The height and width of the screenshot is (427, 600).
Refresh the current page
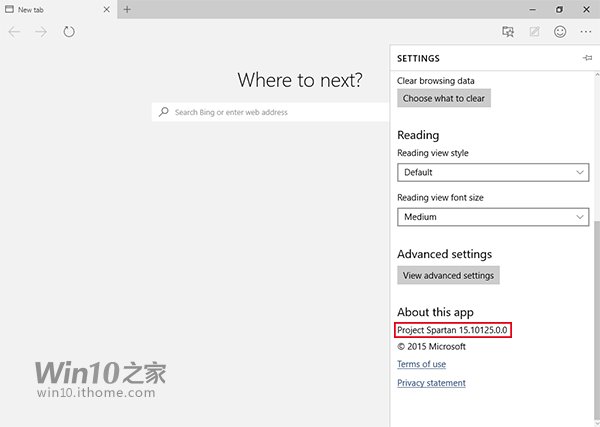tap(69, 32)
